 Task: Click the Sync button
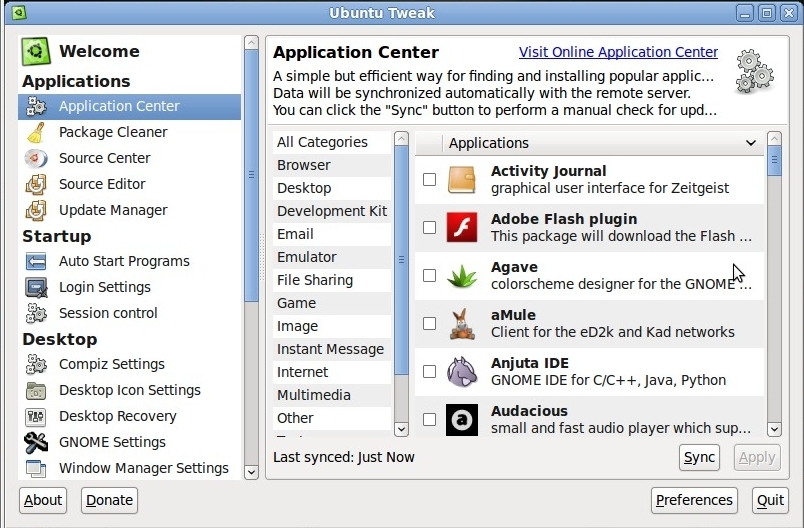point(699,457)
